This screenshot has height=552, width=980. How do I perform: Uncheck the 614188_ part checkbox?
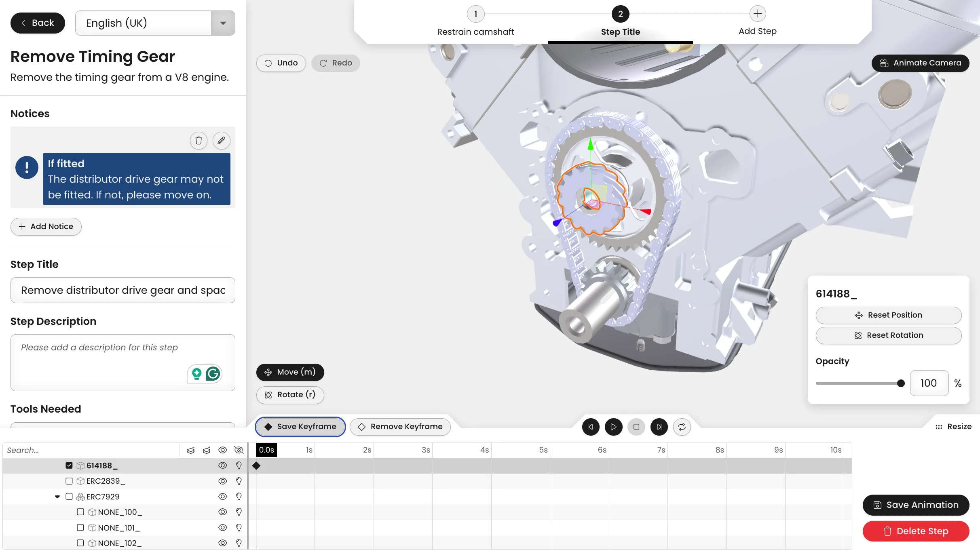(69, 466)
